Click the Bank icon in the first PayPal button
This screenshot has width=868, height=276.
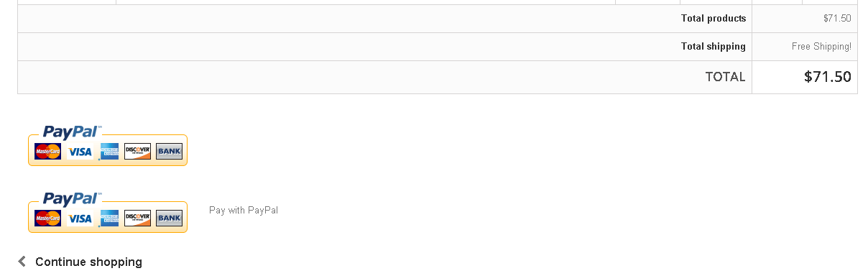[x=169, y=151]
